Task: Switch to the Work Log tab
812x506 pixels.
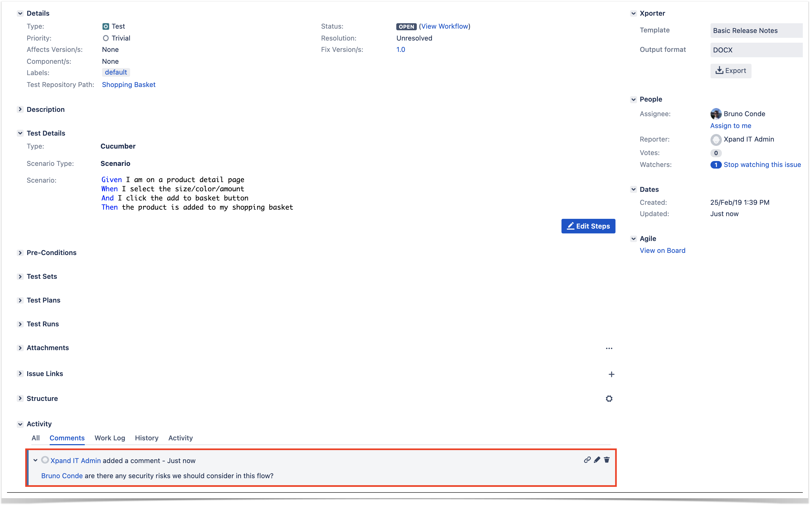Action: (x=110, y=438)
